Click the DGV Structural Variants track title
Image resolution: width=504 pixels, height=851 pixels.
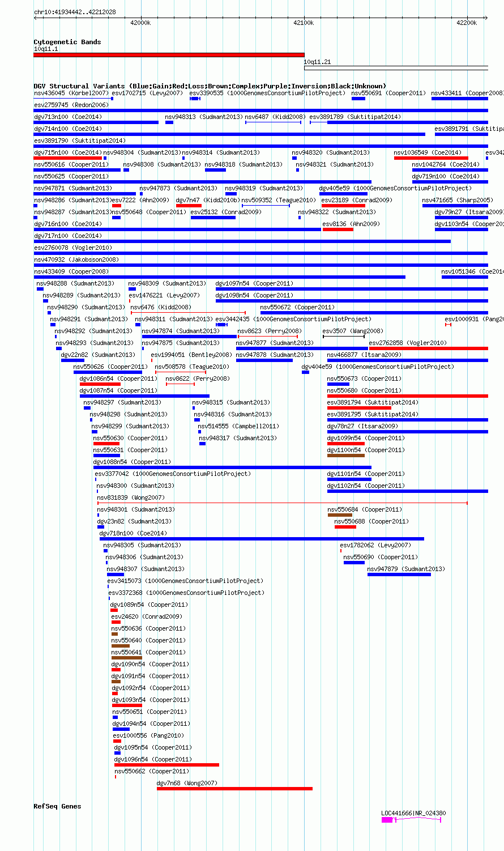[x=210, y=86]
